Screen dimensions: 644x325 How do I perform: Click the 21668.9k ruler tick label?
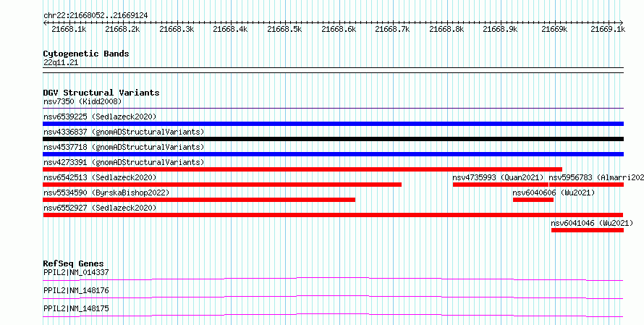(x=501, y=29)
